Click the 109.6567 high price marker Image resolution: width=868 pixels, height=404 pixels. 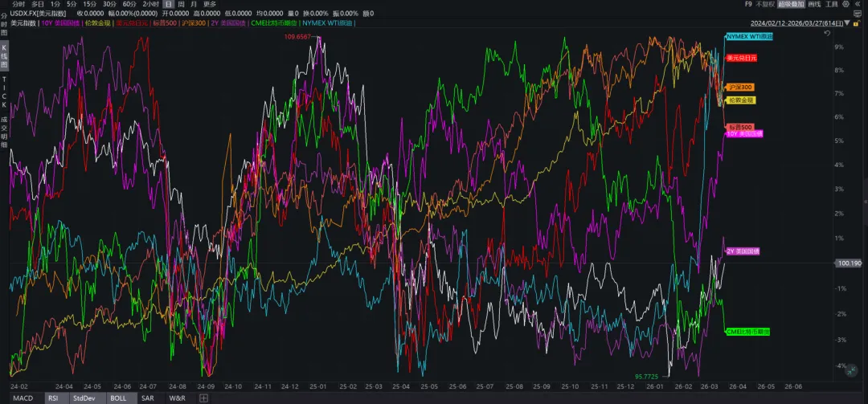coord(296,36)
